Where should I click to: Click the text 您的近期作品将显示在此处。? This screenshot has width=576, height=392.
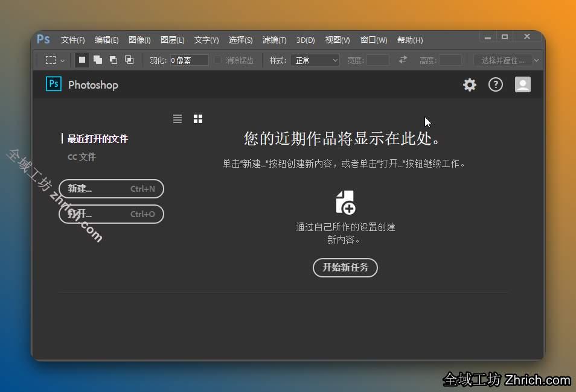pos(342,139)
